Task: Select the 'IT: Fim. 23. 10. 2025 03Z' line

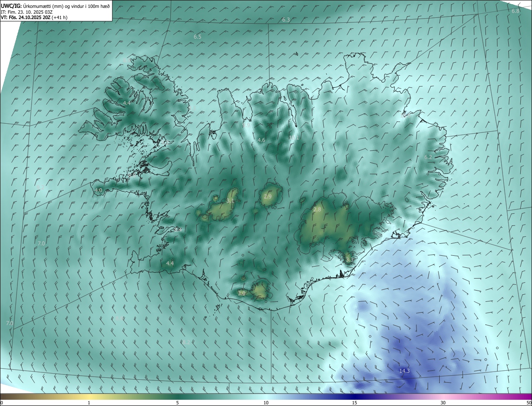Action: (26, 12)
